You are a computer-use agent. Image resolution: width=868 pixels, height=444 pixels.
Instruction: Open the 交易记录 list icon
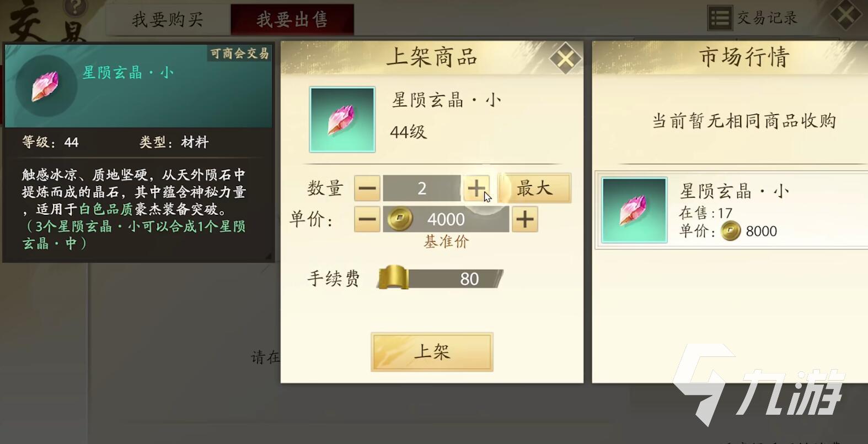tap(720, 18)
